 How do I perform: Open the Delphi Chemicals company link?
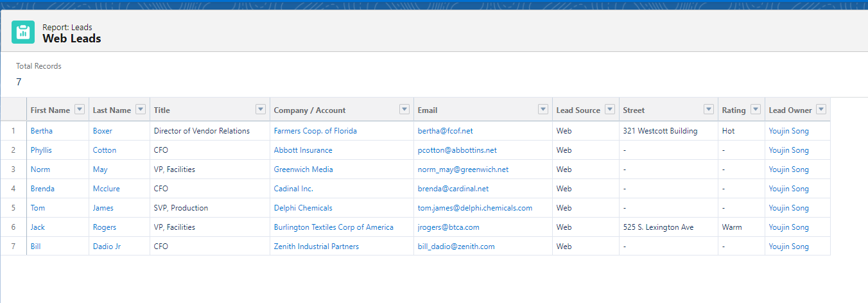tap(303, 208)
